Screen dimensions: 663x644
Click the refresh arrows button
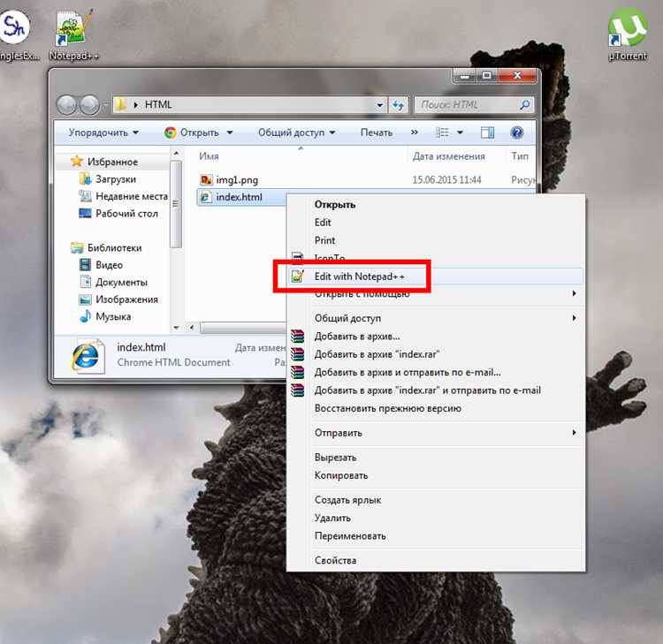[398, 105]
